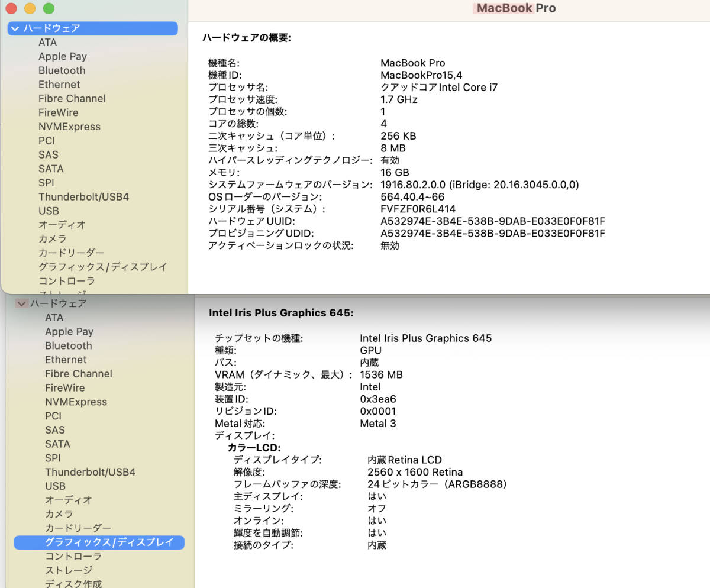Select Fibre Channel in lower window sidebar
Viewport: 710px width, 588px height.
click(x=79, y=374)
